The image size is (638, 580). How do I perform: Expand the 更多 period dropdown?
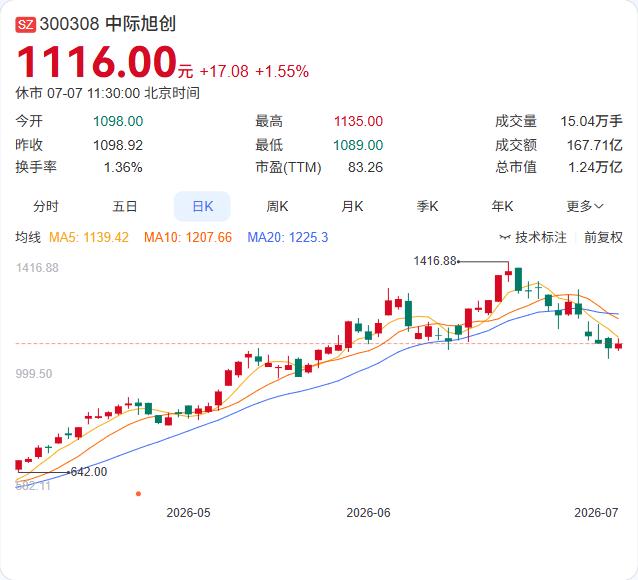585,206
